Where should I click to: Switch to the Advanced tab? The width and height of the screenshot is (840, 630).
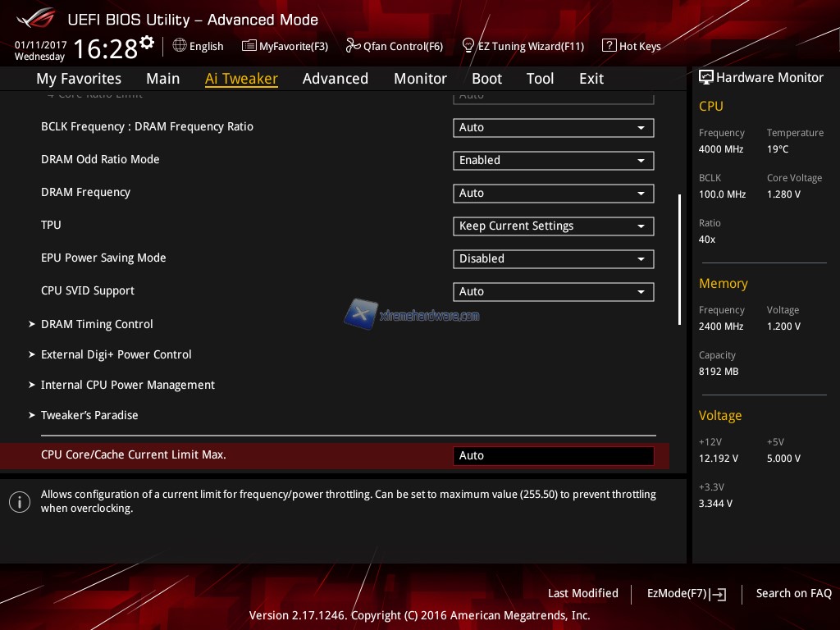click(x=335, y=79)
